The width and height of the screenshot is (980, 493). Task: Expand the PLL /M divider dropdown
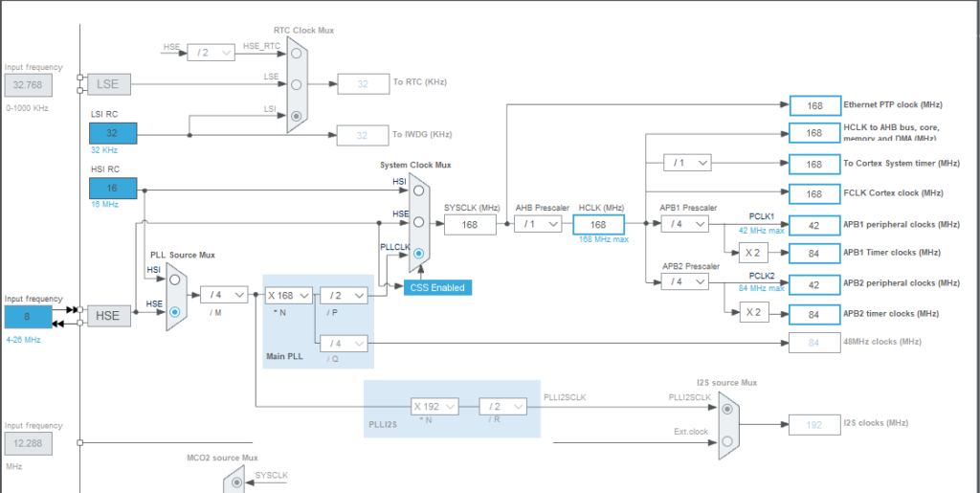tap(224, 296)
